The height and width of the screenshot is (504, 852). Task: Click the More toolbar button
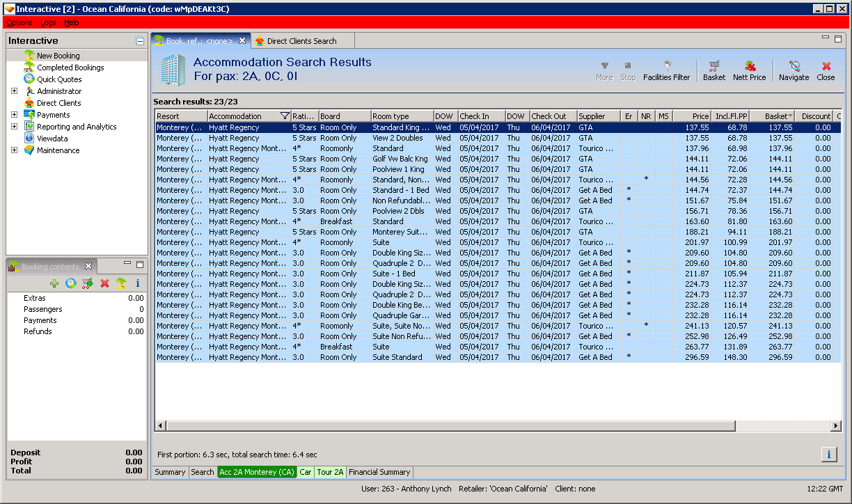(604, 71)
